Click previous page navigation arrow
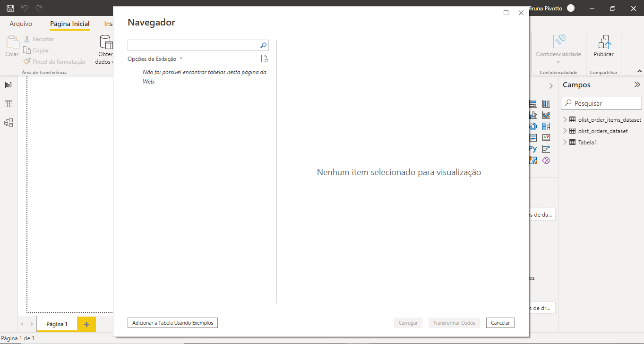The width and height of the screenshot is (644, 344). [x=22, y=324]
